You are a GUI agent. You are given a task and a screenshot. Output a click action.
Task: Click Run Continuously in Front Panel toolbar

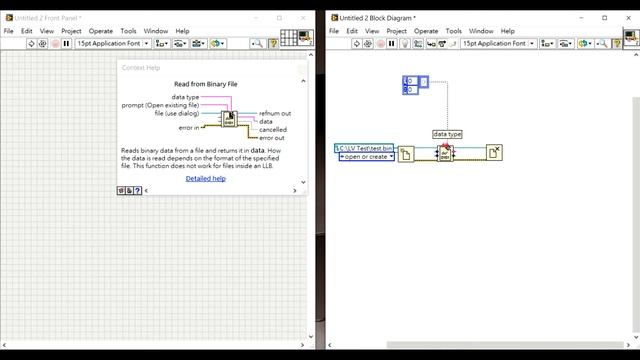click(x=42, y=43)
